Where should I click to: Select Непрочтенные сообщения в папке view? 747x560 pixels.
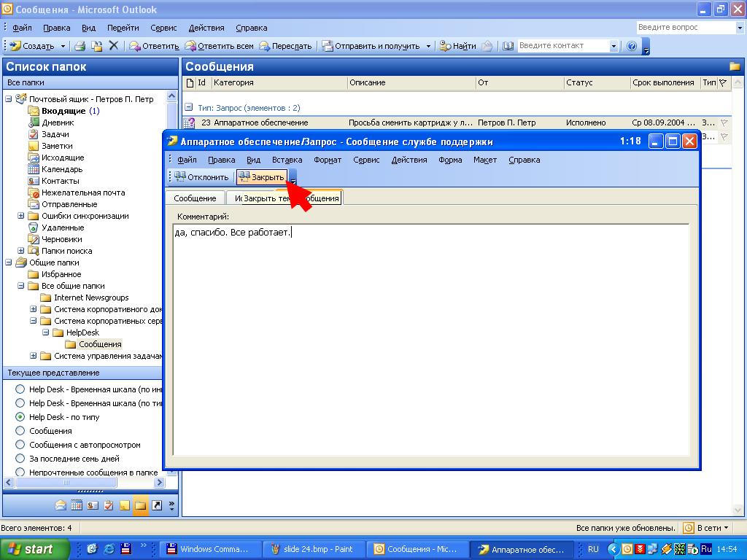(20, 472)
